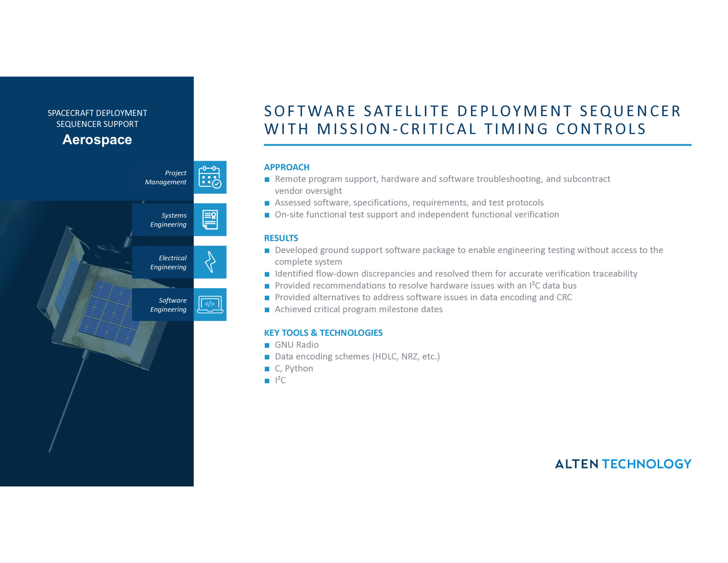Click the checkmark on the calendar icon

click(x=217, y=184)
